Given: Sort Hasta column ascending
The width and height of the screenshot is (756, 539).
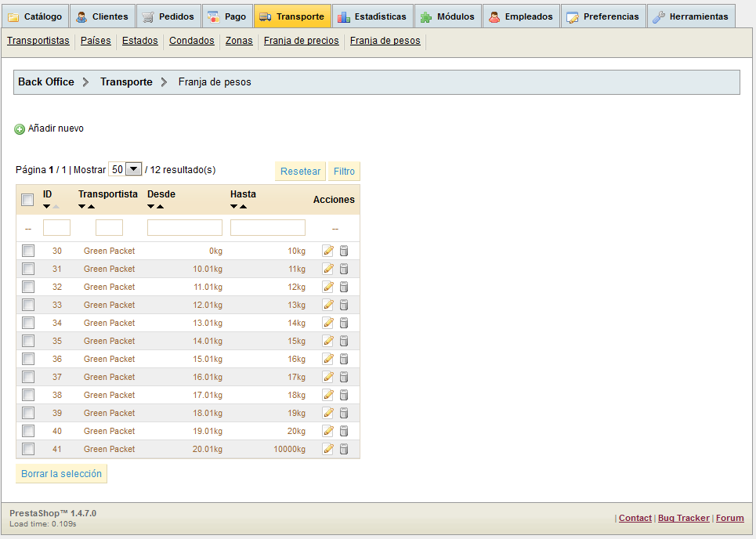Looking at the screenshot, I should tap(244, 207).
